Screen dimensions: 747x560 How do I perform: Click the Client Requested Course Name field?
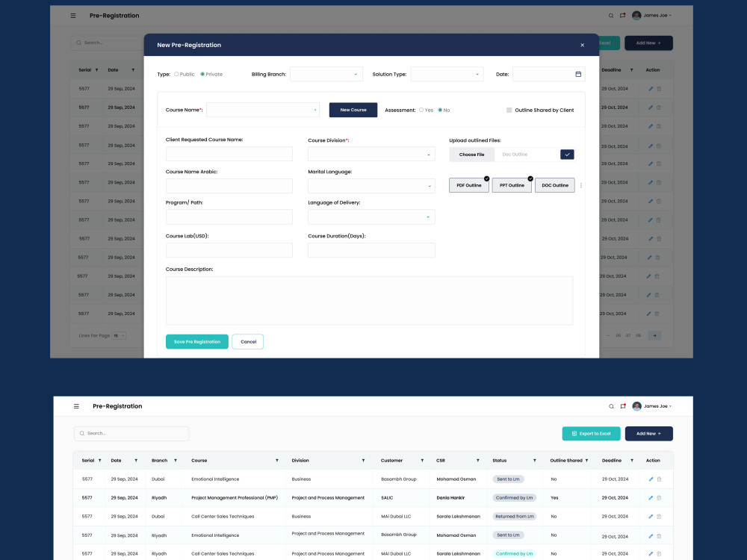pyautogui.click(x=229, y=154)
